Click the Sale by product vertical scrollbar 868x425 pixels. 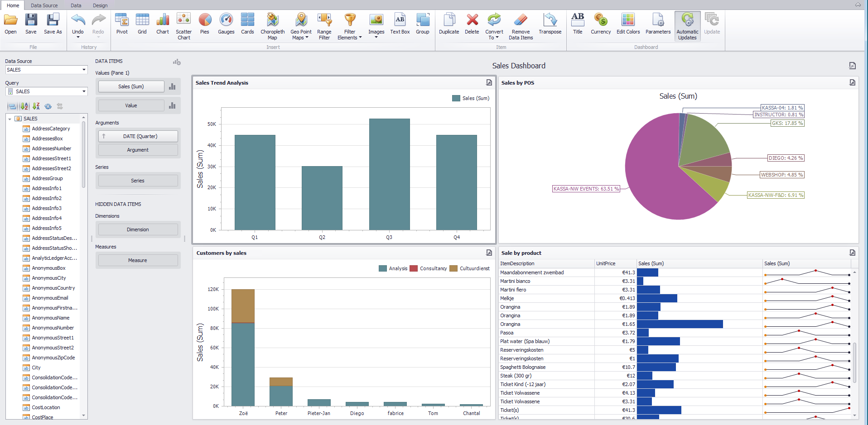point(854,362)
